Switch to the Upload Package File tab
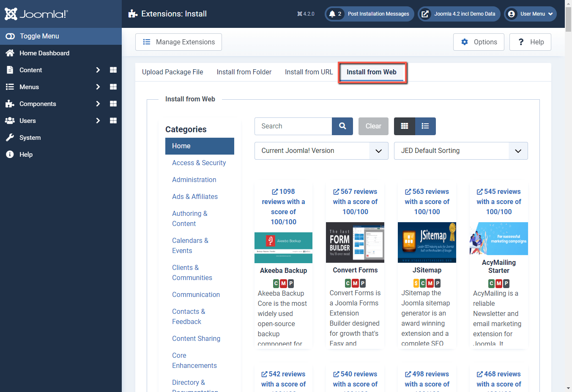Viewport: 572px width, 392px height. [x=172, y=72]
